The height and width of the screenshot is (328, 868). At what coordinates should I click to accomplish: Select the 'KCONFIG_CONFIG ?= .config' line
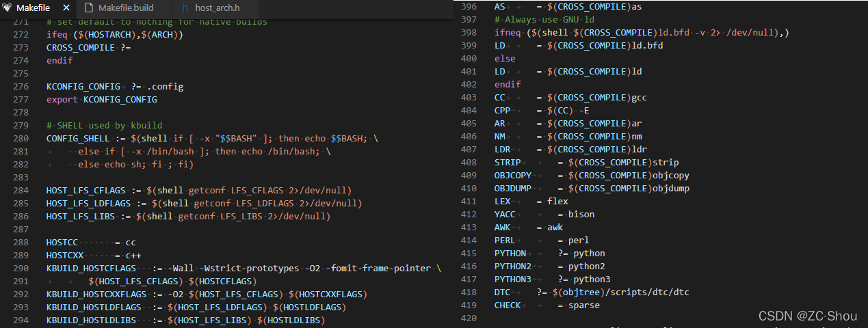click(114, 86)
